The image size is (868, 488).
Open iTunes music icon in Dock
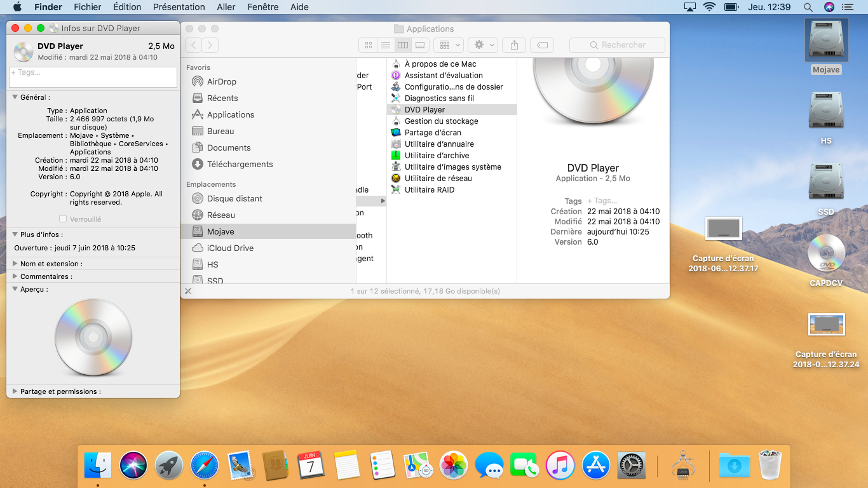(x=560, y=466)
